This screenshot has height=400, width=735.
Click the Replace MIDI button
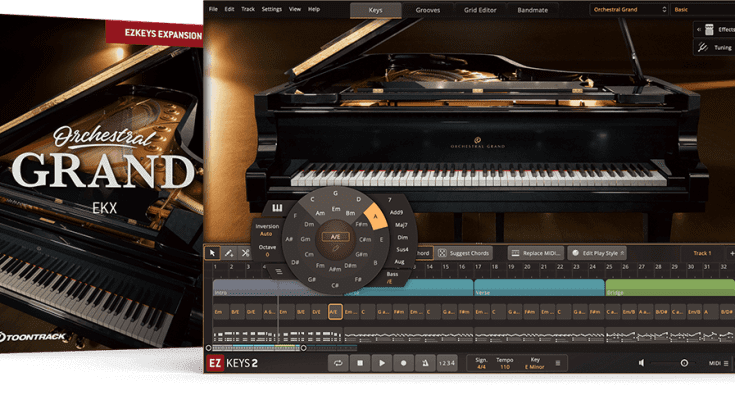[x=538, y=253]
